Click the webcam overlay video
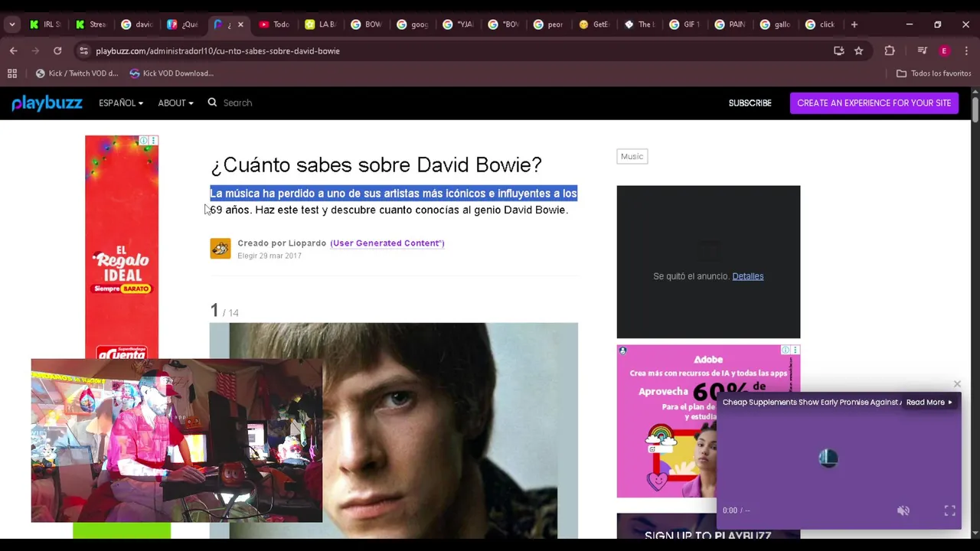This screenshot has height=551, width=980. coord(177,441)
